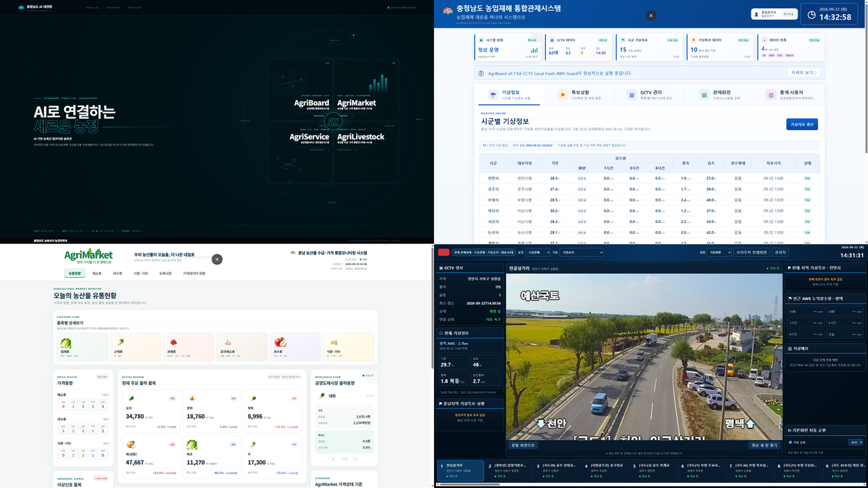Go to next page in 공영도매시장 출하동향
This screenshot has width=868, height=488.
(355, 459)
